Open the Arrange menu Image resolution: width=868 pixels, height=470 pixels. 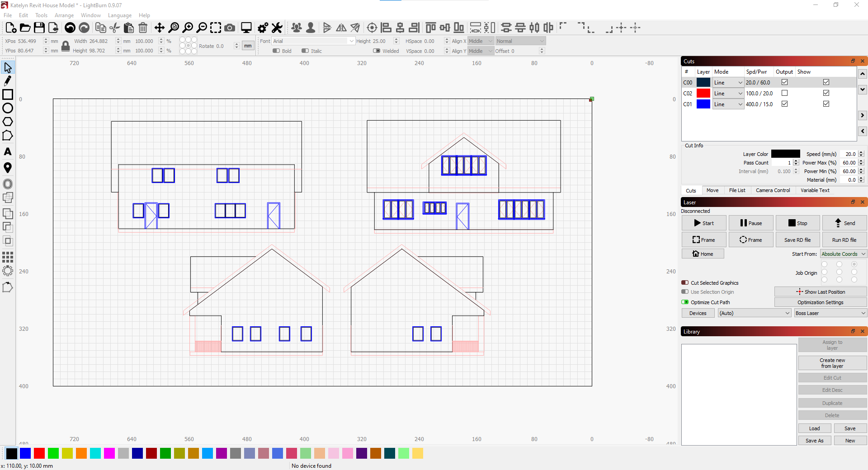tap(64, 15)
